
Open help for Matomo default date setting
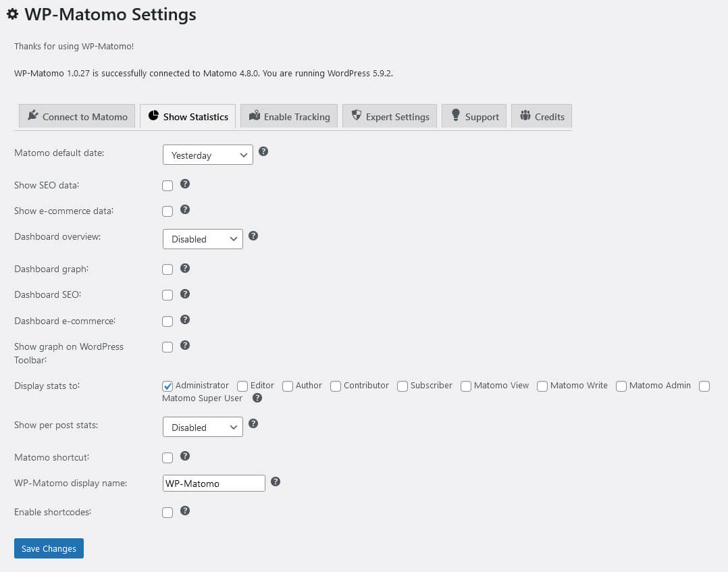[263, 152]
